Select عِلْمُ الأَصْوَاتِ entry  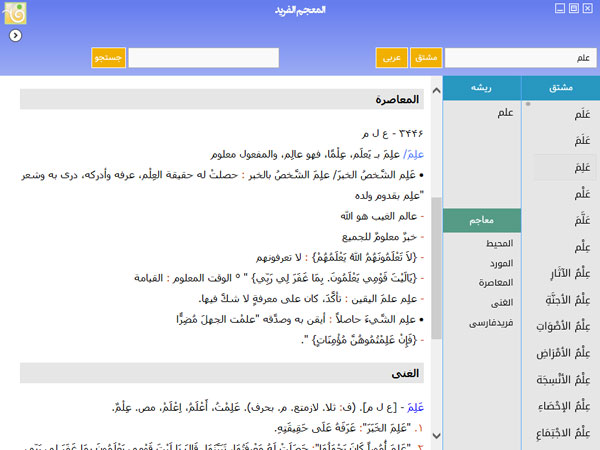(563, 326)
